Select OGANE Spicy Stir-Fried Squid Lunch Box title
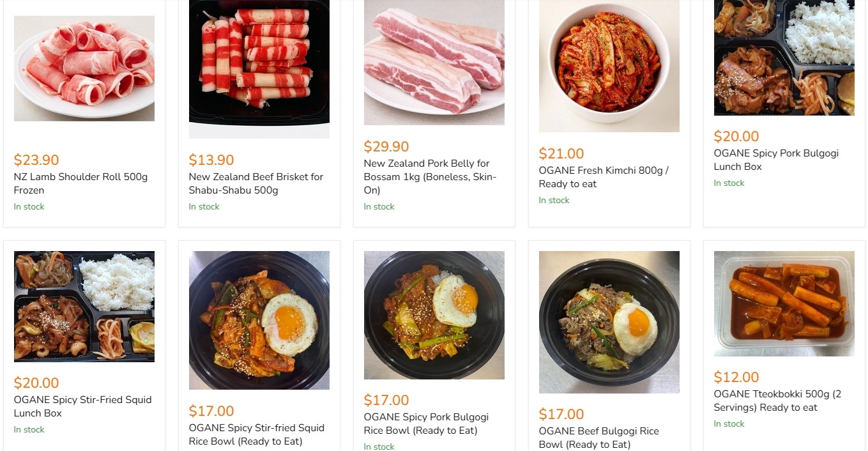This screenshot has width=868, height=451. [82, 406]
